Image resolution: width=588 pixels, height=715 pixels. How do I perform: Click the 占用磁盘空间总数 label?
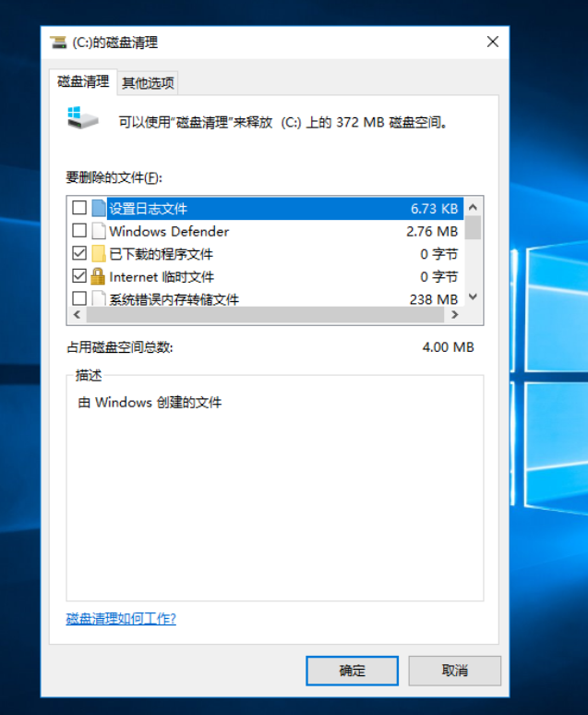coord(120,347)
